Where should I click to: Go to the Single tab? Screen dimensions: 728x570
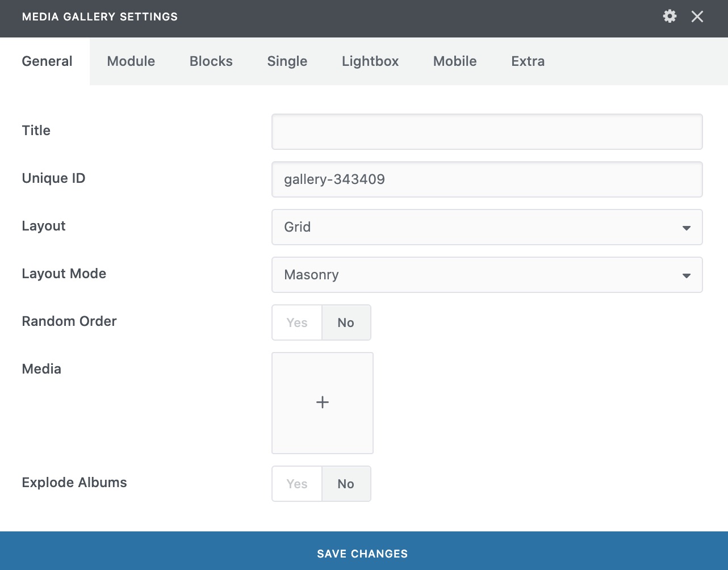pyautogui.click(x=287, y=61)
